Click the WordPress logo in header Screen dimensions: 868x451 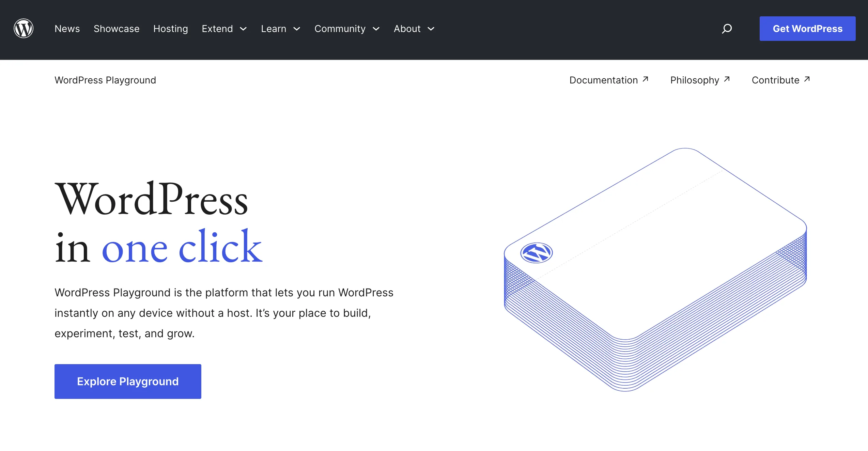24,29
